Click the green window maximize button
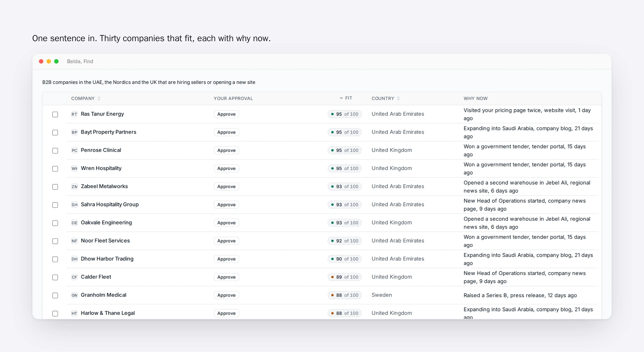 57,61
